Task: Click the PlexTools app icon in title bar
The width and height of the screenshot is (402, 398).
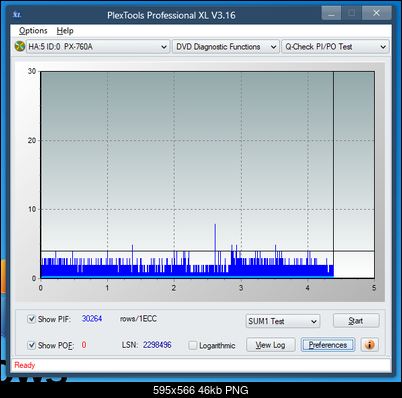Action: 17,15
